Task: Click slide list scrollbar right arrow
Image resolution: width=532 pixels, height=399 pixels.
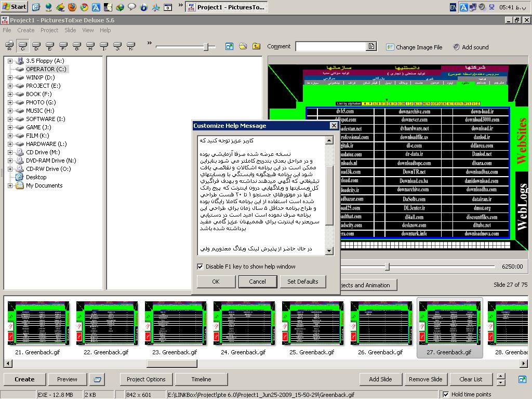Action: click(x=524, y=363)
